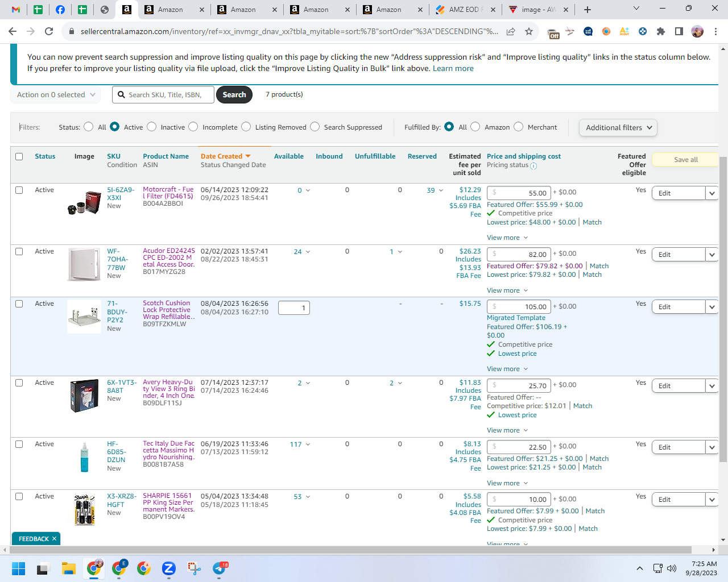The width and height of the screenshot is (728, 582).
Task: Sort by the Product Name column
Action: coord(166,156)
